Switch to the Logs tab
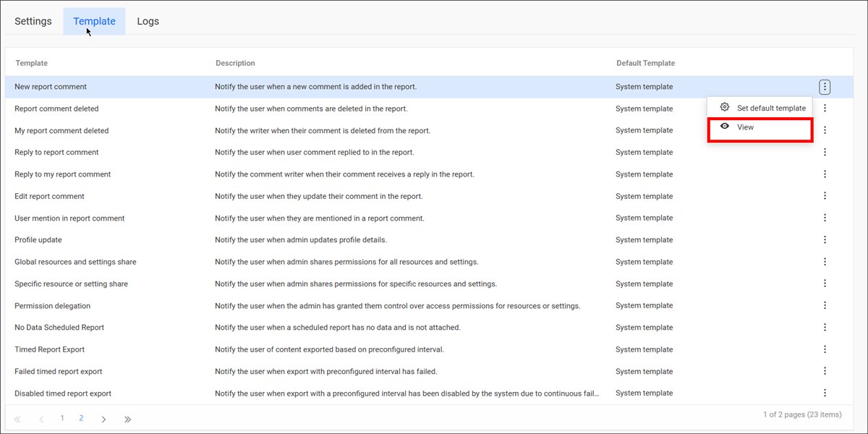868x434 pixels. click(x=148, y=21)
